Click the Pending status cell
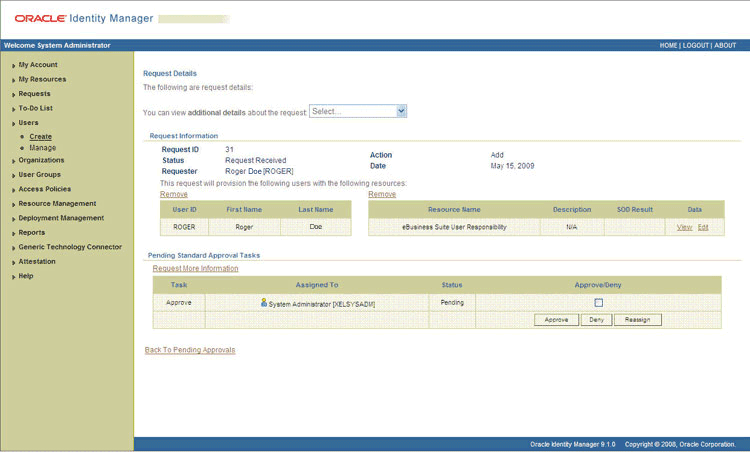750x452 pixels. click(452, 302)
